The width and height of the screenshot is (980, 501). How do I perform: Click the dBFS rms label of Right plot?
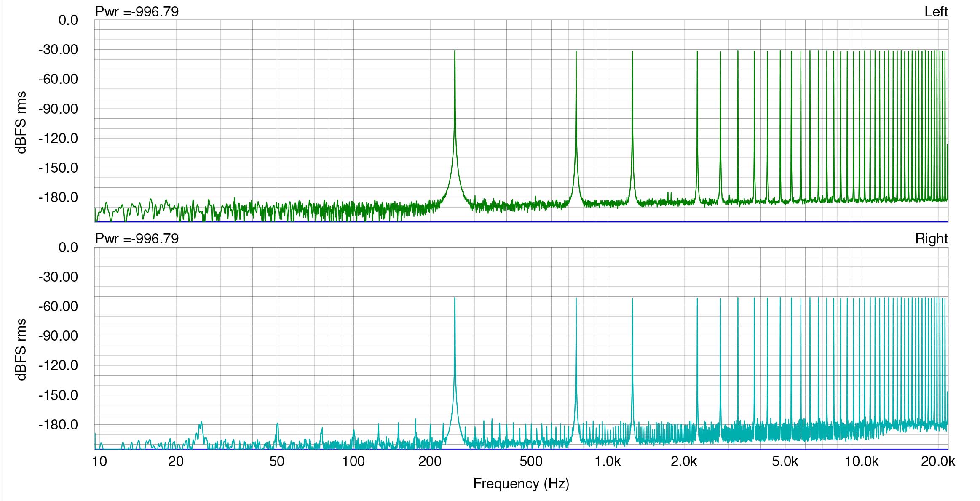click(x=21, y=349)
